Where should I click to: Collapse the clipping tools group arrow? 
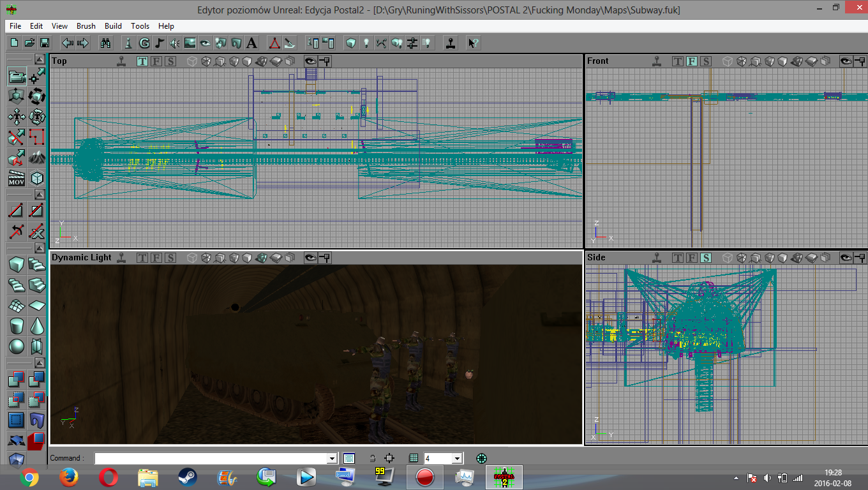coord(40,195)
